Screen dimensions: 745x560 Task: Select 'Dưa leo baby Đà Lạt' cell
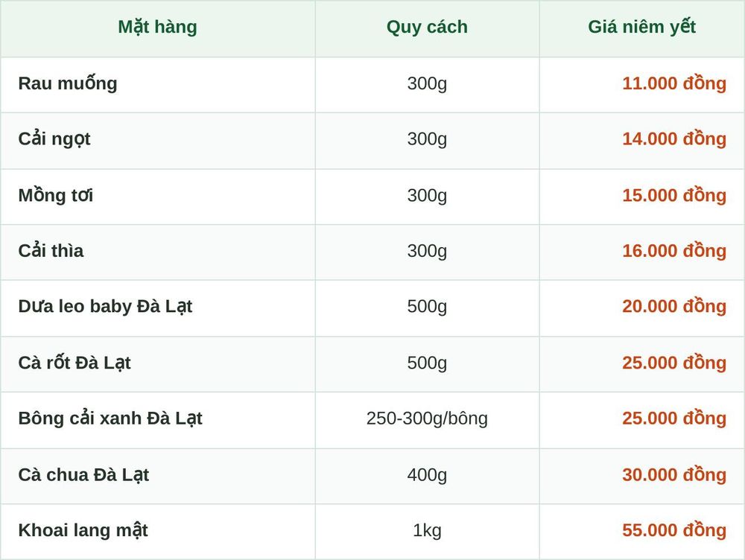(105, 307)
